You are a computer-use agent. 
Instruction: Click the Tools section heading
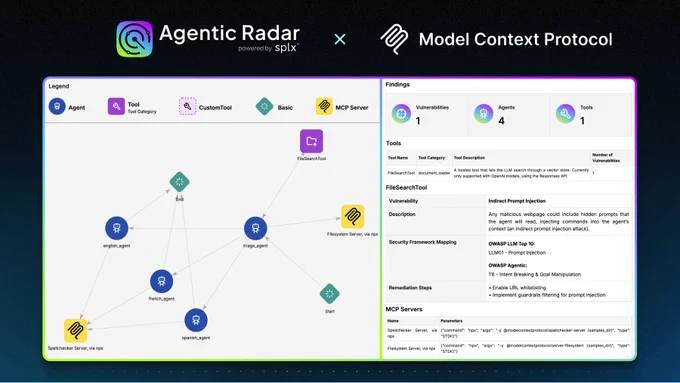(x=393, y=143)
